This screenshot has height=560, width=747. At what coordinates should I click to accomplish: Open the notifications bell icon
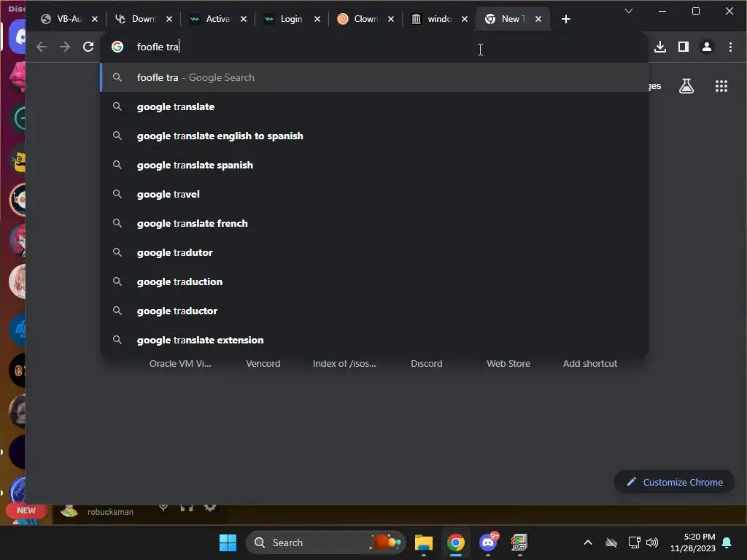coord(727,542)
